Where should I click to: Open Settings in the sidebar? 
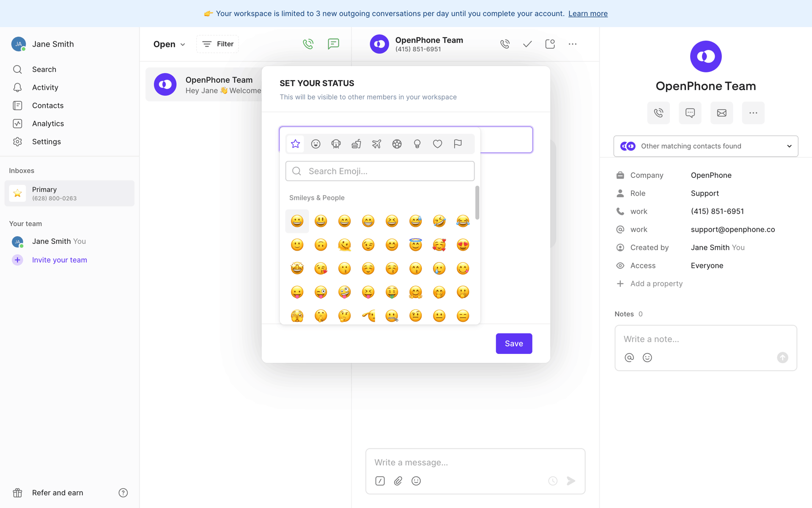coord(46,142)
